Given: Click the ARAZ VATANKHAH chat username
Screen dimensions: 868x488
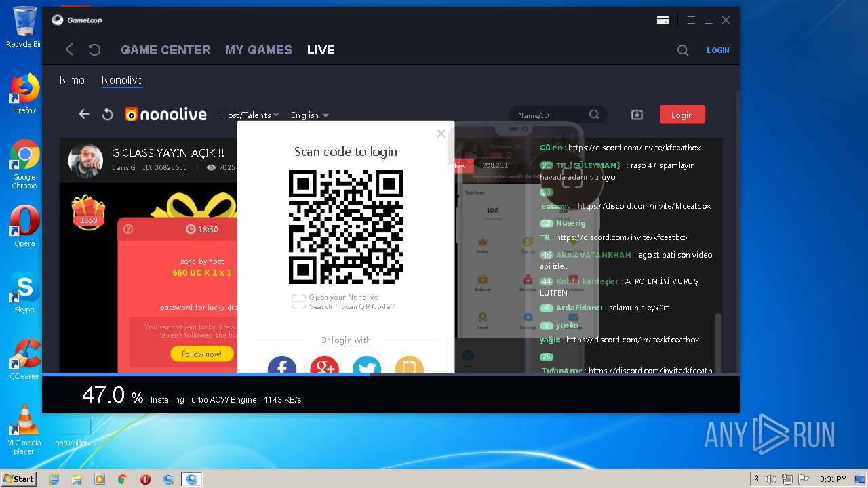Looking at the screenshot, I should pyautogui.click(x=593, y=255).
